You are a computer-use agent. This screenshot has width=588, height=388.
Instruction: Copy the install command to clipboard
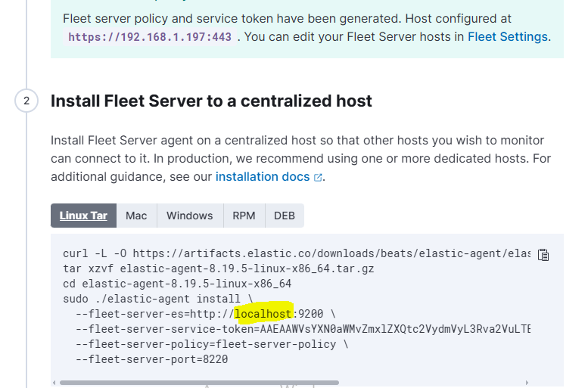pyautogui.click(x=543, y=255)
